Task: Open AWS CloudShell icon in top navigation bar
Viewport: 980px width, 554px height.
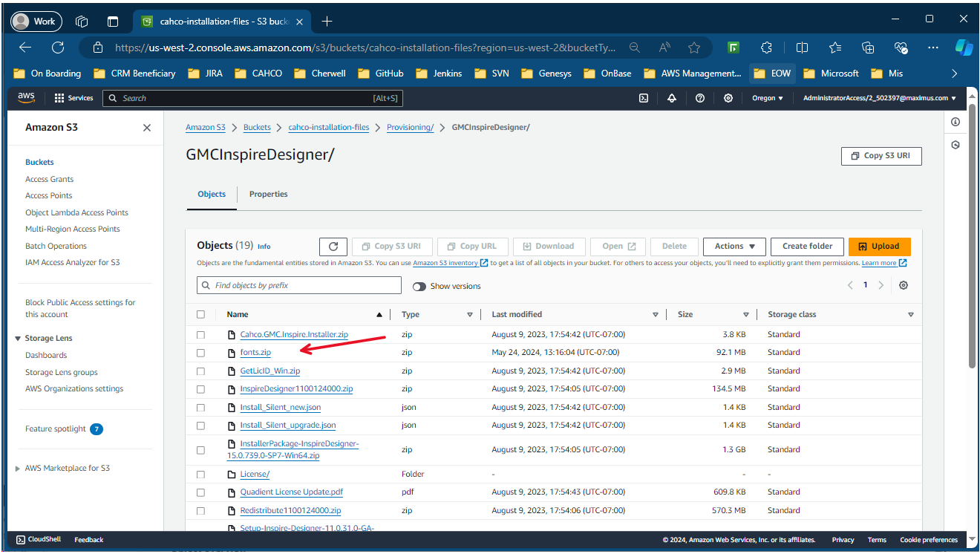Action: (644, 98)
